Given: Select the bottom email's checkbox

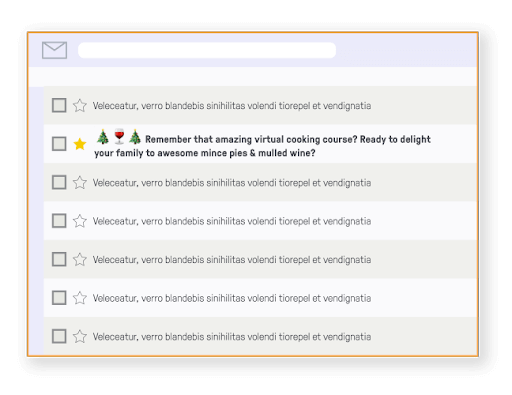Looking at the screenshot, I should tap(59, 336).
